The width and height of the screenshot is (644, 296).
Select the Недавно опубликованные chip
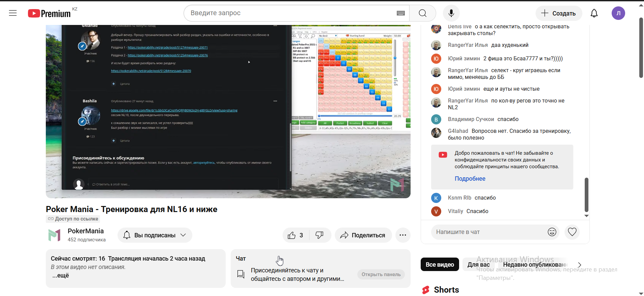click(x=535, y=265)
